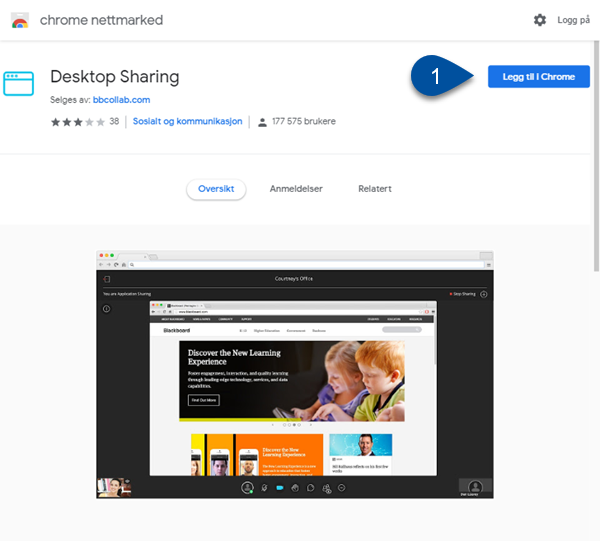Click the user count person icon
This screenshot has height=541, width=600.
coord(262,122)
